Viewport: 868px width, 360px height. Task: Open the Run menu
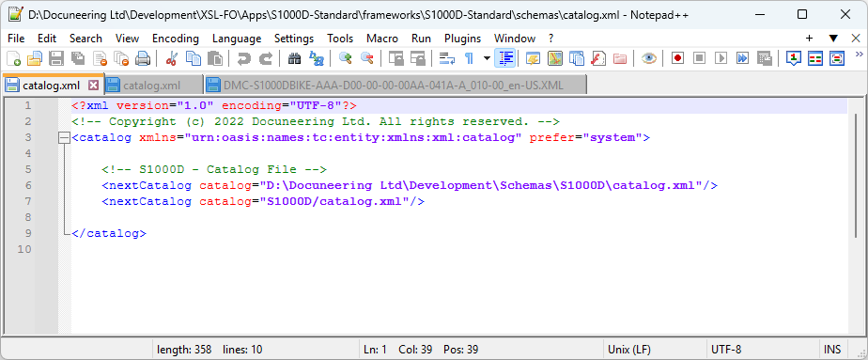[x=421, y=39]
